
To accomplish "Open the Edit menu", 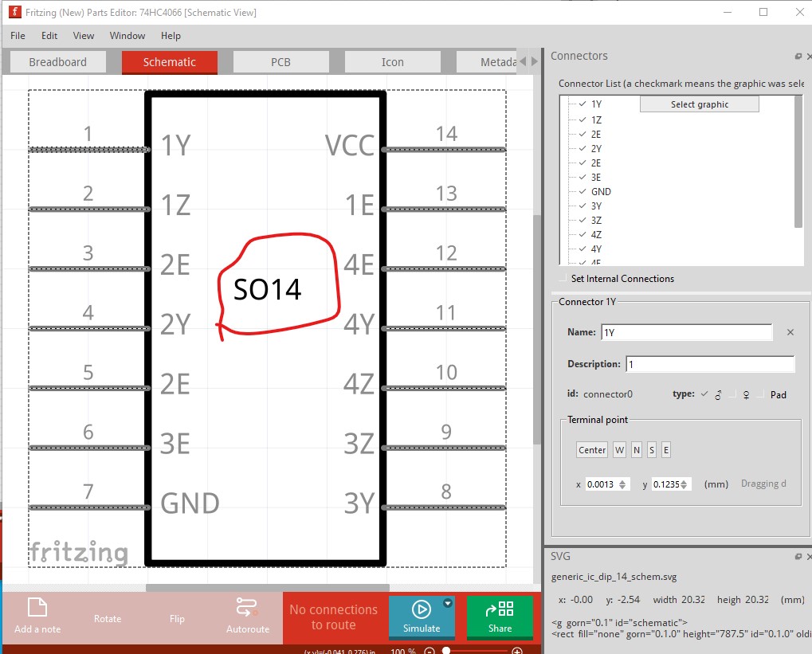I will tap(49, 36).
